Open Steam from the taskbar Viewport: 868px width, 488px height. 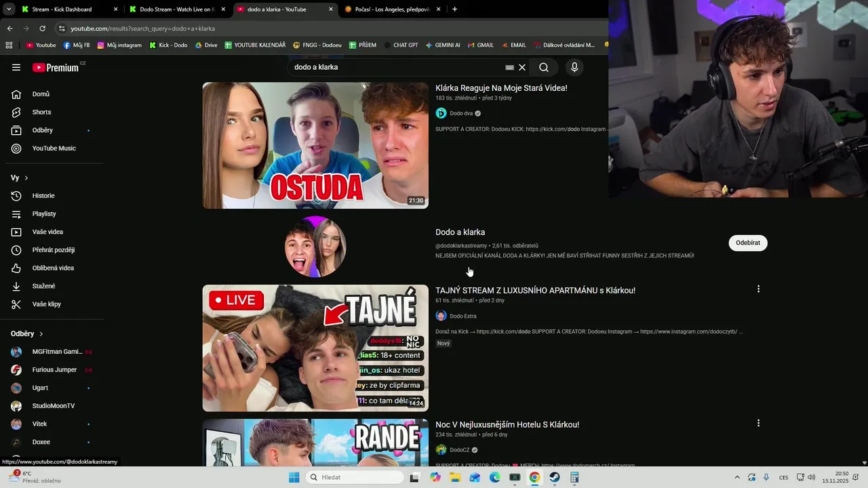point(555,477)
